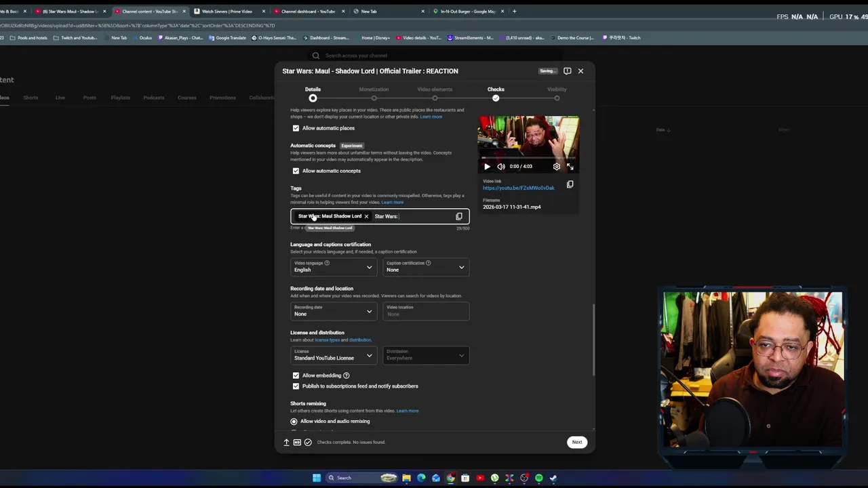Open the Video language dropdown
This screenshot has width=868, height=488.
[334, 266]
